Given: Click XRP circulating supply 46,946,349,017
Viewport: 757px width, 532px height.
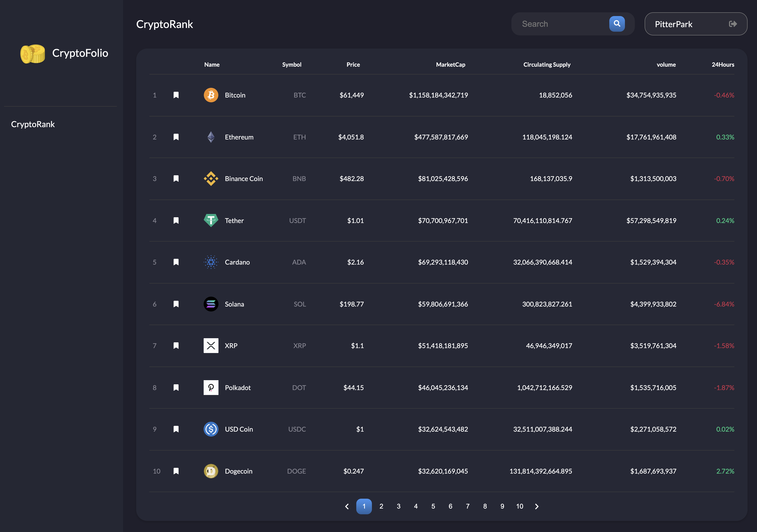Looking at the screenshot, I should pyautogui.click(x=549, y=346).
